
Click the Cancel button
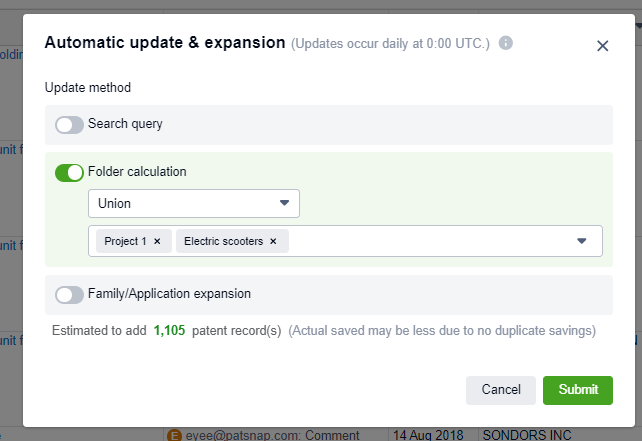tap(501, 390)
